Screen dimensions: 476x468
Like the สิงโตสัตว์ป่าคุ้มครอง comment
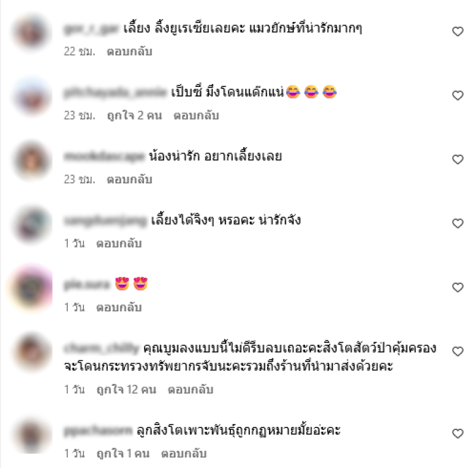[x=458, y=351]
